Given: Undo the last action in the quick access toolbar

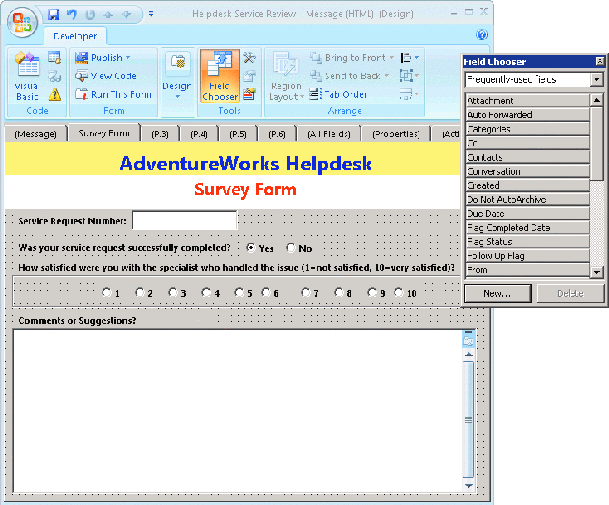Looking at the screenshot, I should (x=71, y=15).
